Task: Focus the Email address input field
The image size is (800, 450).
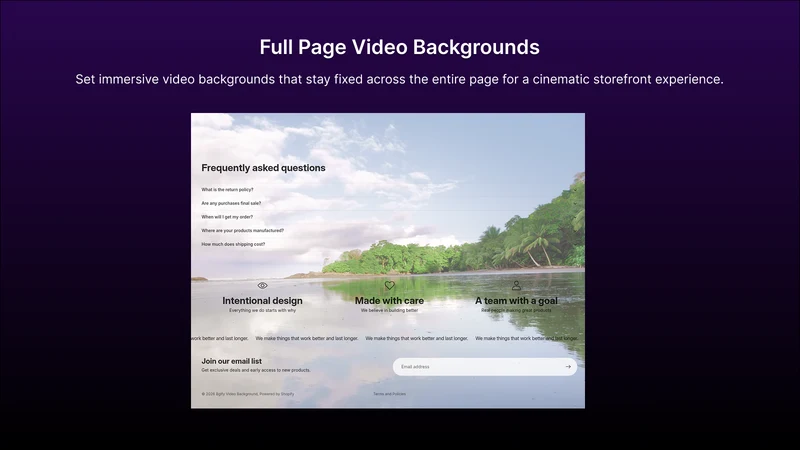Action: click(485, 366)
